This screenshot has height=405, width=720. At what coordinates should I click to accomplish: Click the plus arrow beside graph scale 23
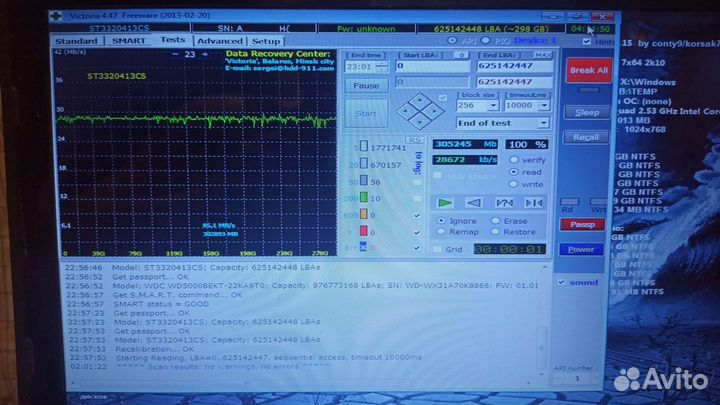204,54
